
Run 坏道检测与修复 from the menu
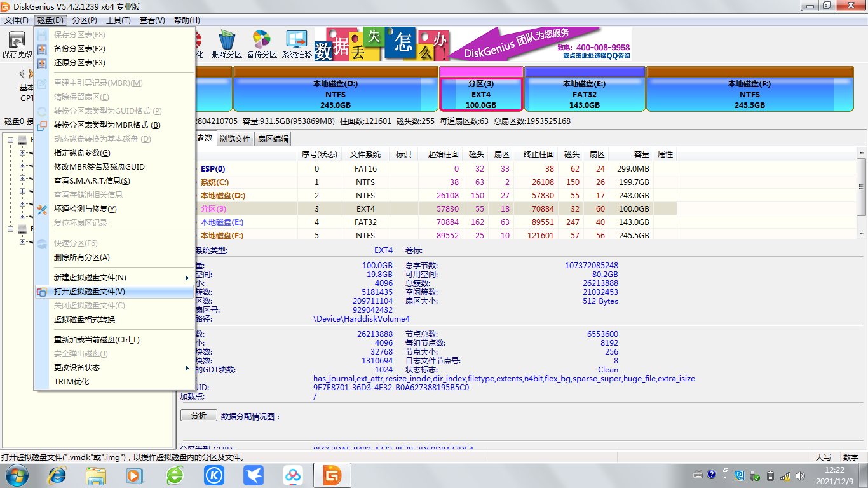pos(114,209)
